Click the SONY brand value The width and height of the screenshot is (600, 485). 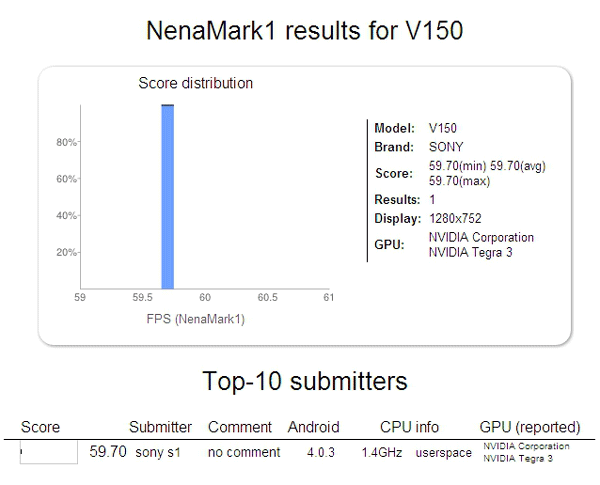[x=446, y=147]
